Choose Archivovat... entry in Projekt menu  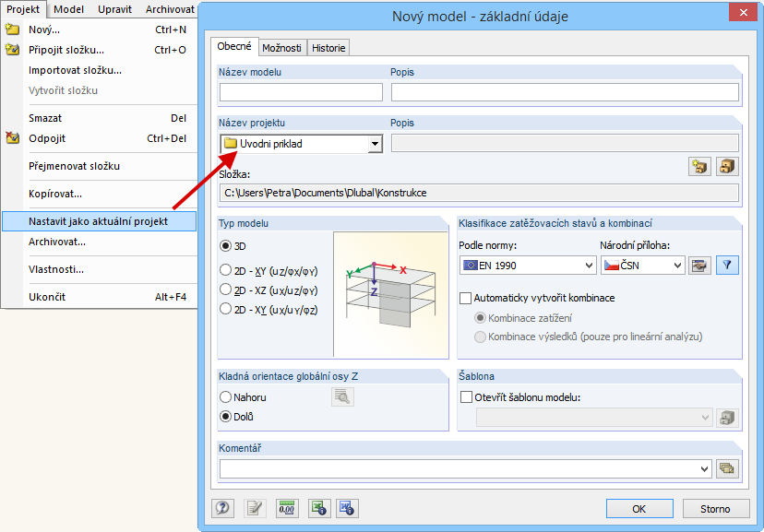[x=99, y=242]
